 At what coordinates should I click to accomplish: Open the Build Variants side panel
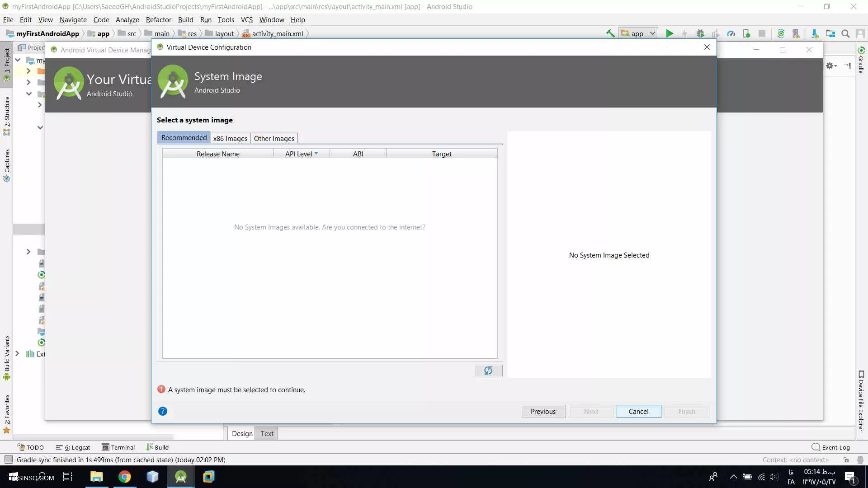coord(7,358)
